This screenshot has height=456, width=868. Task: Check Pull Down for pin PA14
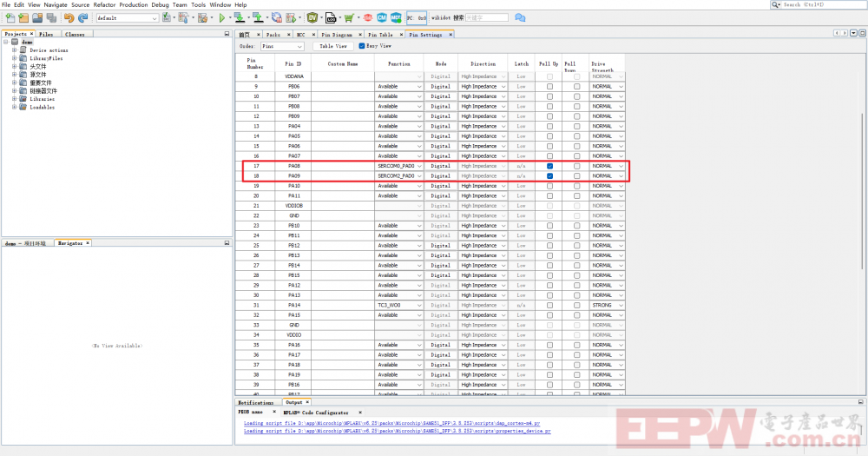(x=577, y=305)
